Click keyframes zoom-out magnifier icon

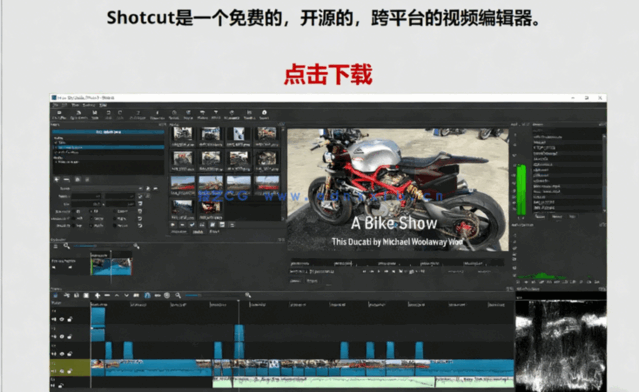pos(67,246)
